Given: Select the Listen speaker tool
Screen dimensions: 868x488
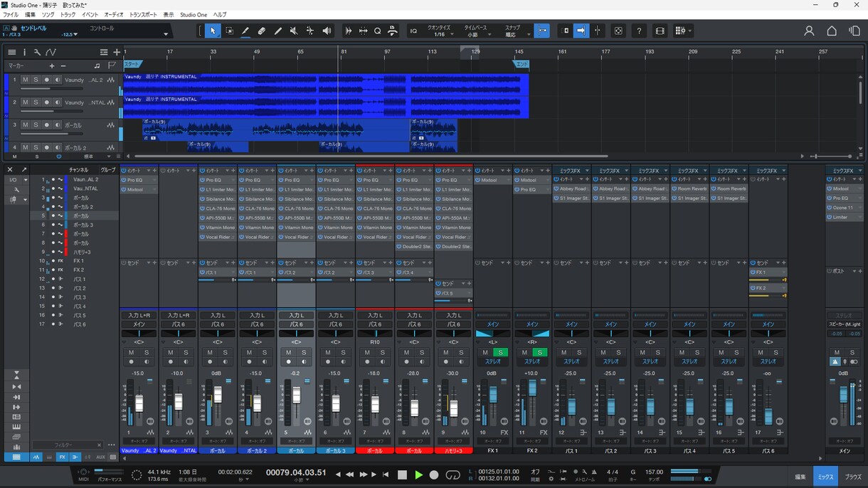Looking at the screenshot, I should tap(327, 31).
